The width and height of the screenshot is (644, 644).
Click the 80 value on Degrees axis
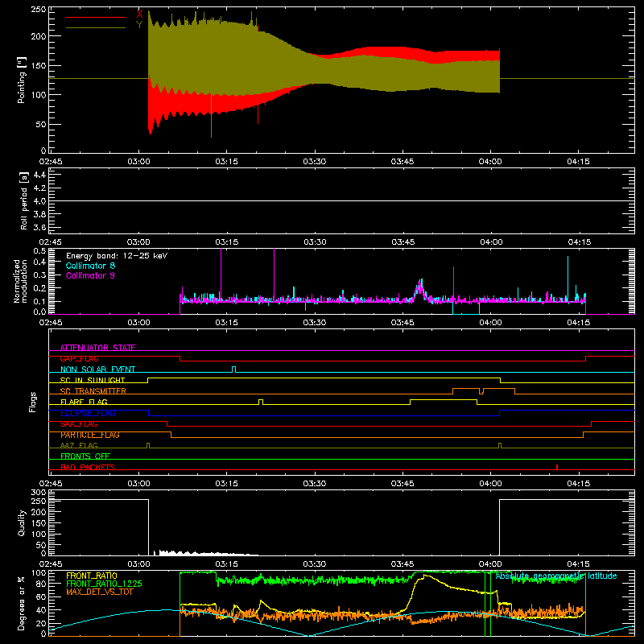point(41,584)
